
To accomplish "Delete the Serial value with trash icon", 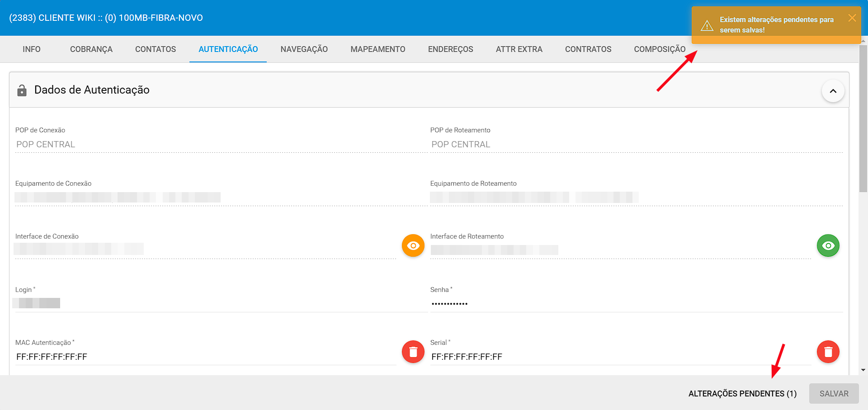I will point(828,352).
